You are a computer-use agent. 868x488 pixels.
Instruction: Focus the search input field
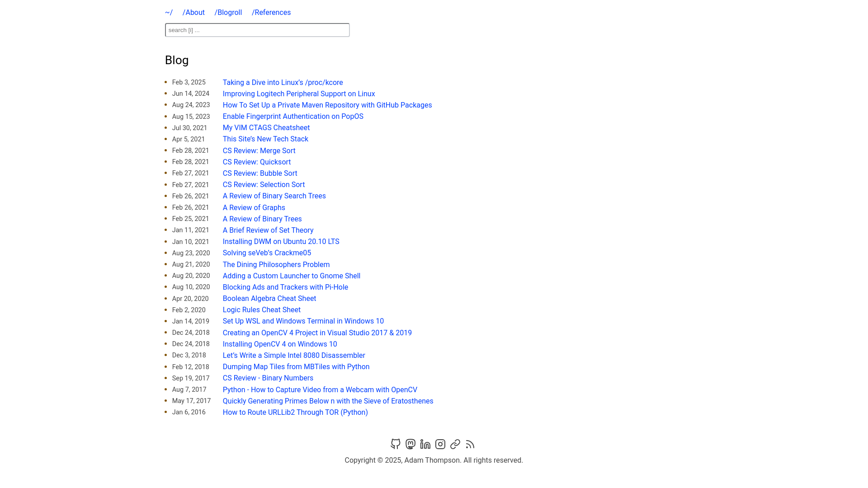pyautogui.click(x=257, y=30)
